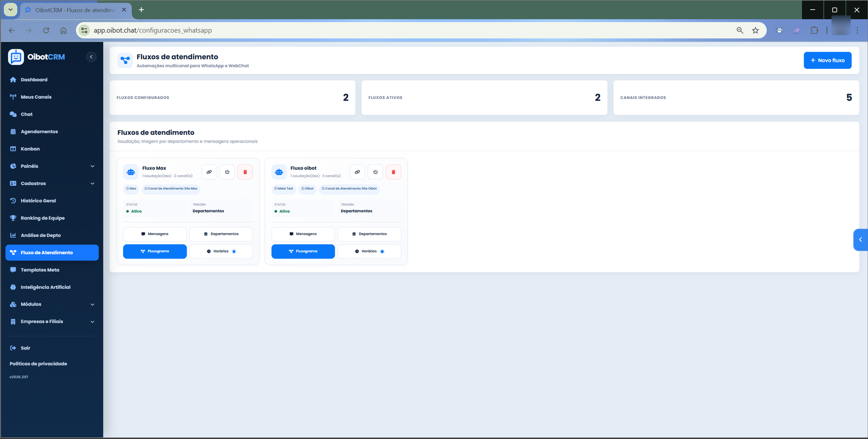The height and width of the screenshot is (439, 868).
Task: Open Mensagens for Fluxo oibot
Action: point(303,234)
